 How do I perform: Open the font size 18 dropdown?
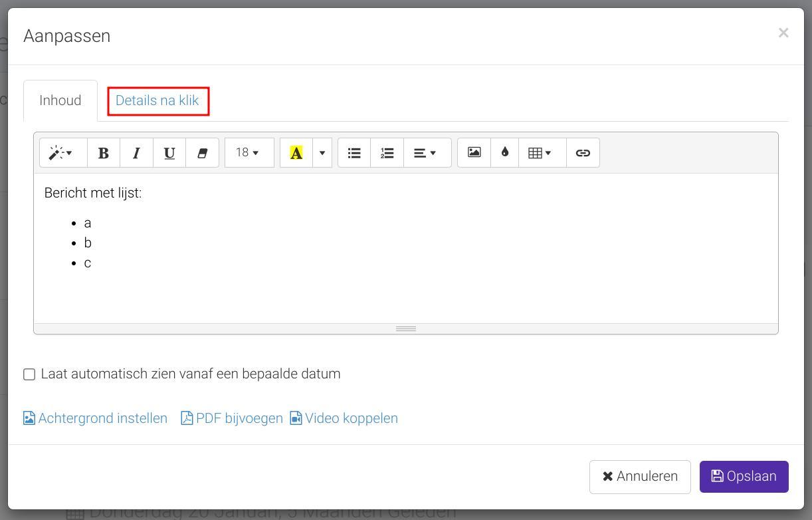pos(249,153)
